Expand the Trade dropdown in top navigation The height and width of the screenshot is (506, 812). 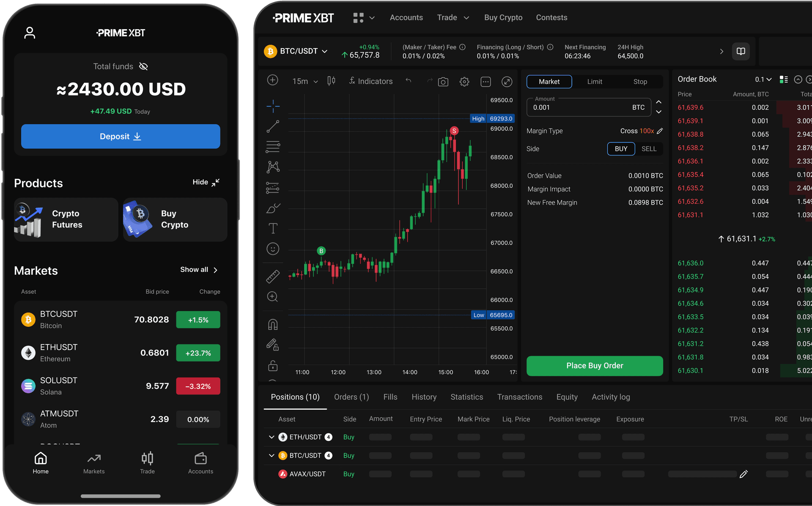pyautogui.click(x=453, y=18)
